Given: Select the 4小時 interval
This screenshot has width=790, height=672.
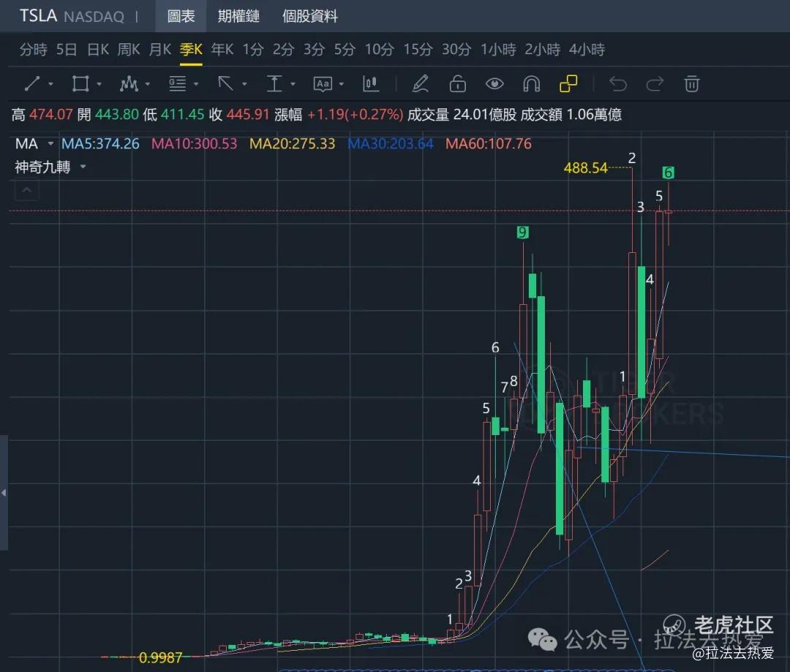Looking at the screenshot, I should coord(587,50).
